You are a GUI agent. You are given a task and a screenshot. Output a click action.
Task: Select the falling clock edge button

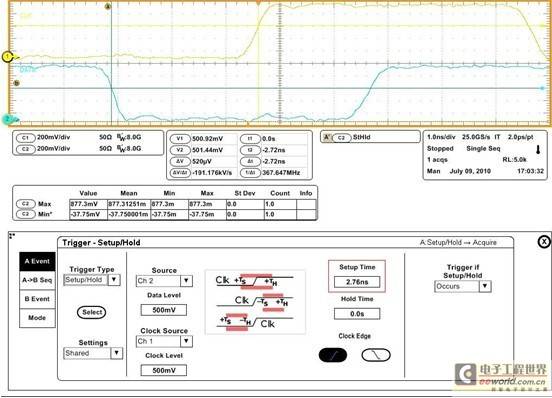coord(376,355)
